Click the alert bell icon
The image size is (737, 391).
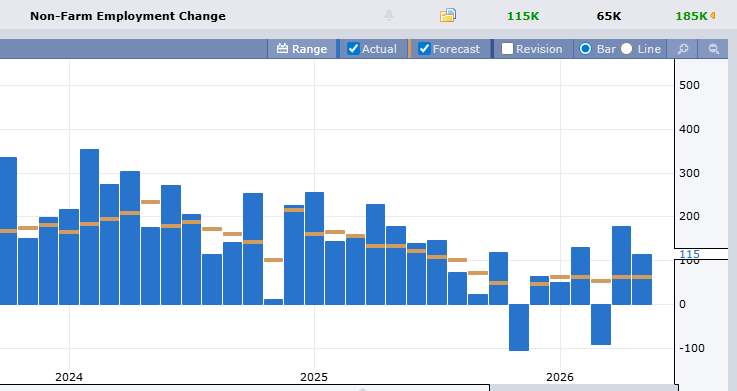click(389, 15)
